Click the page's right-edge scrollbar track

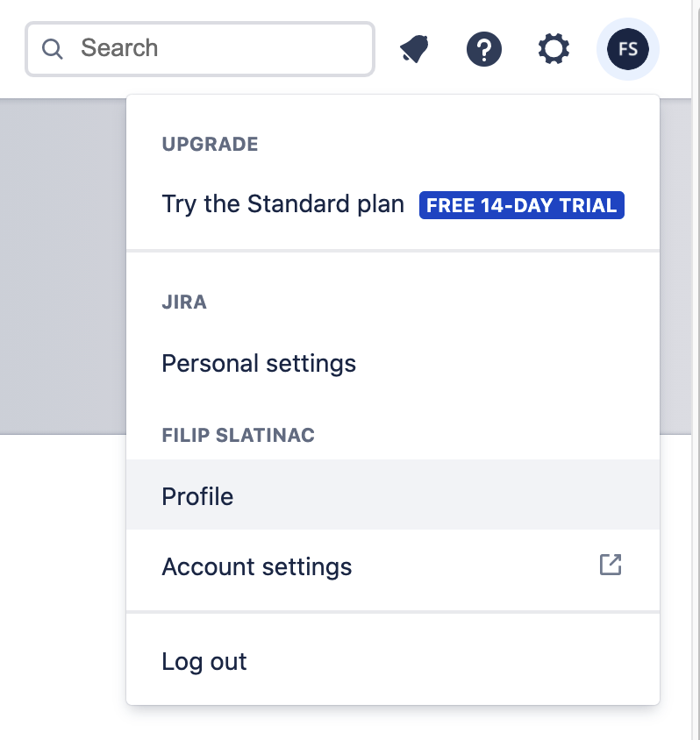pyautogui.click(x=696, y=370)
